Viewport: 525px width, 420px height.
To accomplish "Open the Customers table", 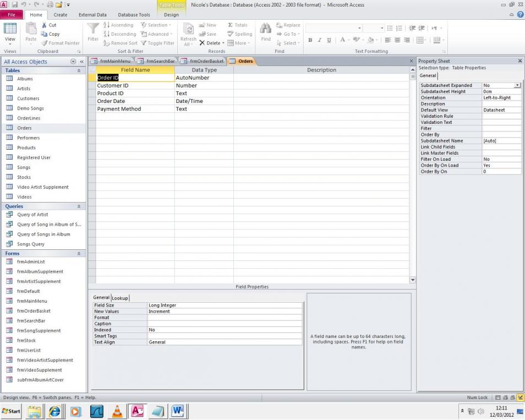I will 28,99.
